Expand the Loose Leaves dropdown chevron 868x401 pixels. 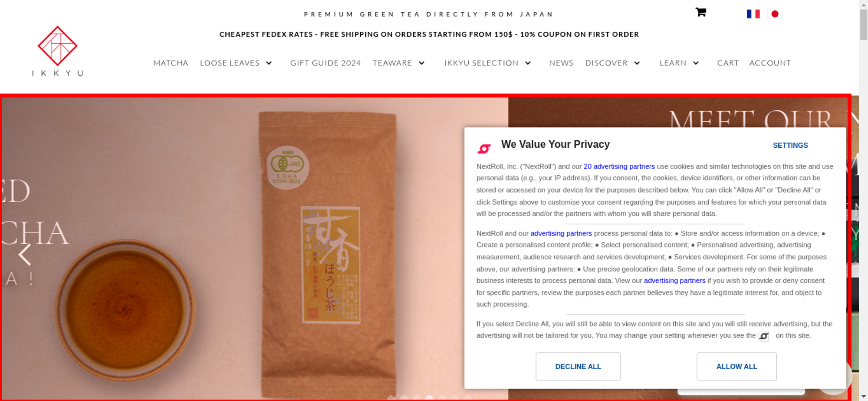[269, 63]
